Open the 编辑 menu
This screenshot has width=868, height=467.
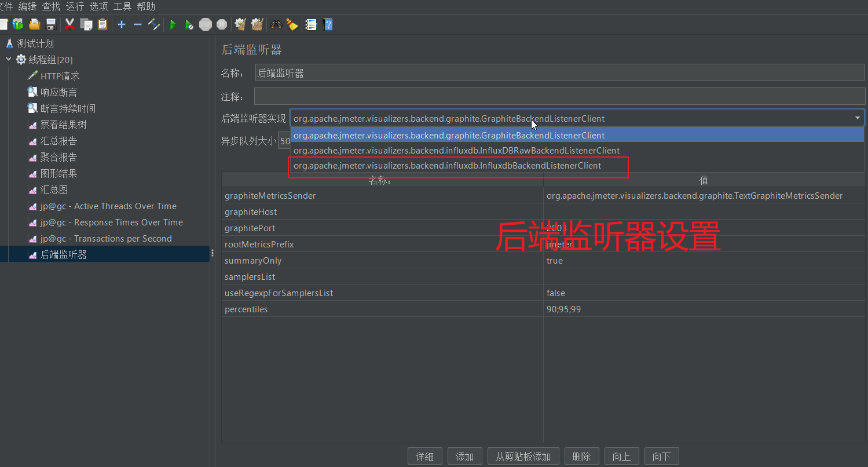[x=27, y=6]
